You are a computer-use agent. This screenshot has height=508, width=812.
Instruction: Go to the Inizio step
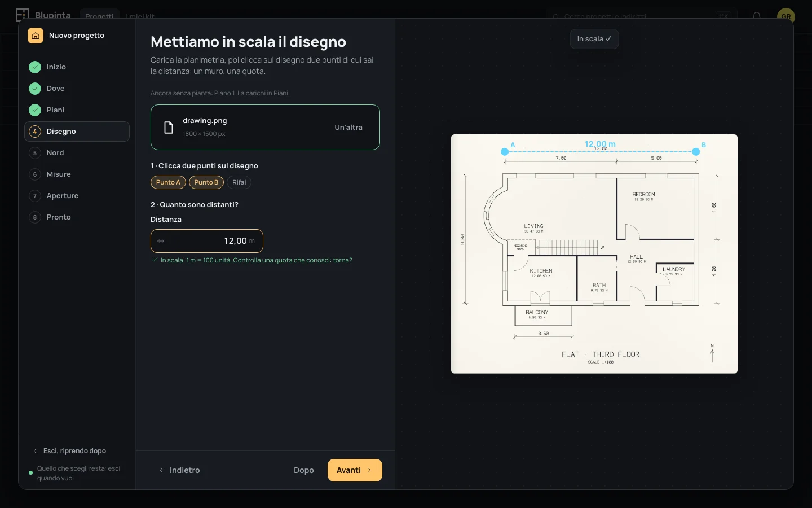tap(77, 67)
